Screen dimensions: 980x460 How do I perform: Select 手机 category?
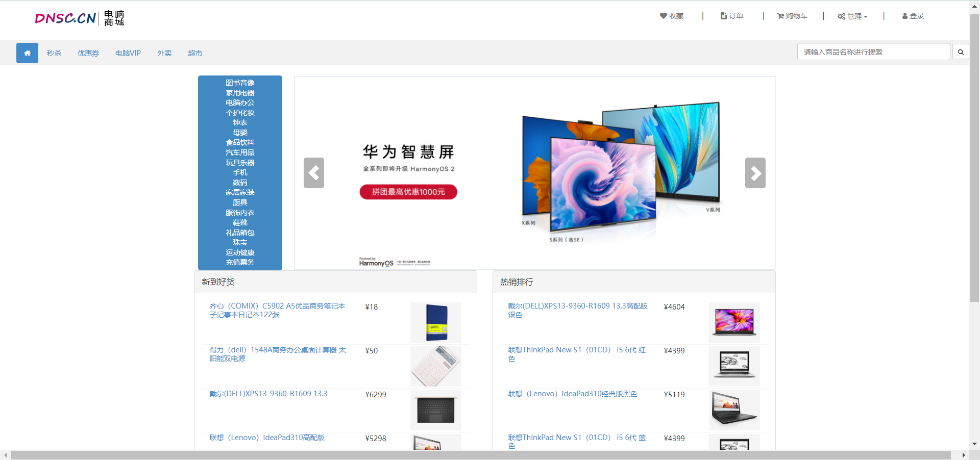(x=240, y=172)
